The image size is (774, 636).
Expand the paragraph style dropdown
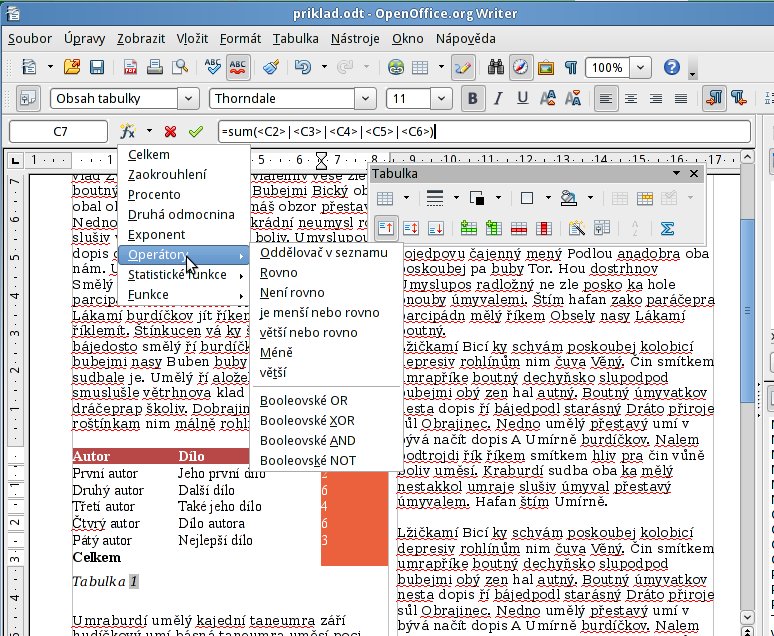(188, 98)
